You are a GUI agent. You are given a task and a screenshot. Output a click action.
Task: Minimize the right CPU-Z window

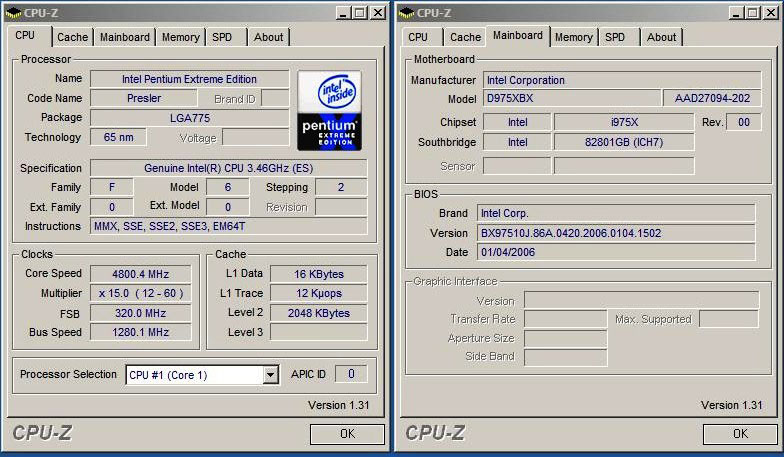point(736,13)
